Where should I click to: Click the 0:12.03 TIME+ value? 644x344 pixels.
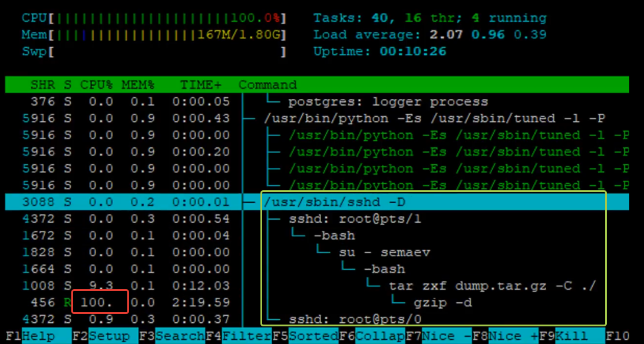[201, 286]
